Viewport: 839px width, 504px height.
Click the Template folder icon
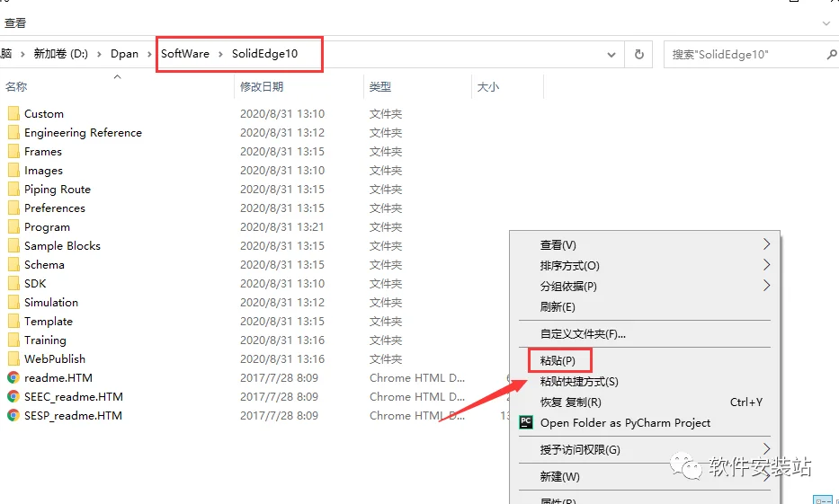[x=13, y=322]
